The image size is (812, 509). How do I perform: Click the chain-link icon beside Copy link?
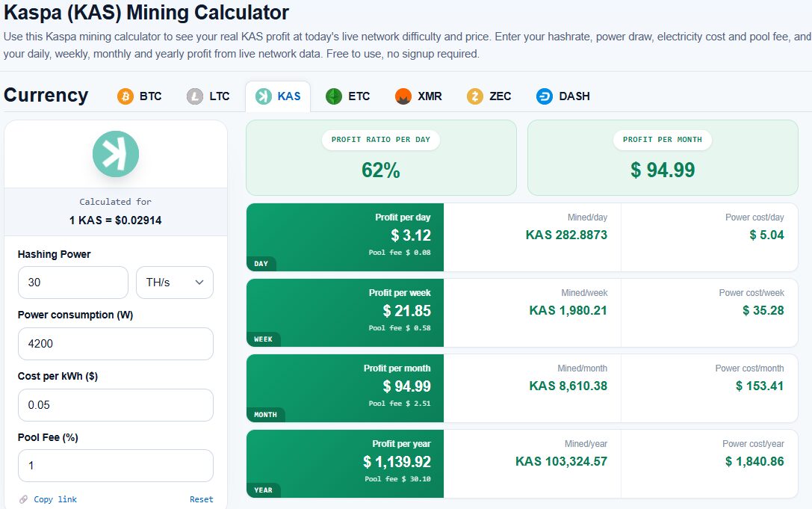[x=23, y=499]
